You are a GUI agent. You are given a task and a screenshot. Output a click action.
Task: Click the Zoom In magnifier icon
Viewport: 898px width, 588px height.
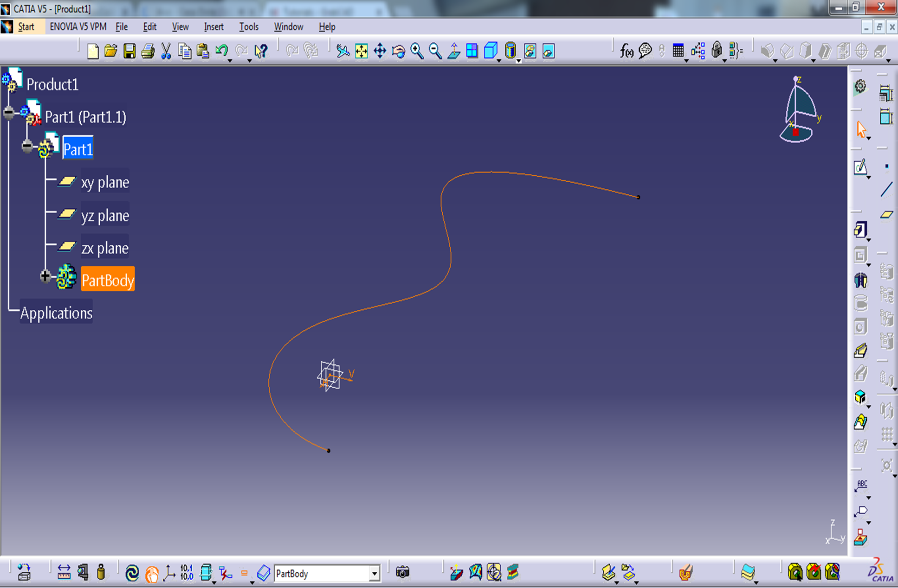pyautogui.click(x=417, y=51)
